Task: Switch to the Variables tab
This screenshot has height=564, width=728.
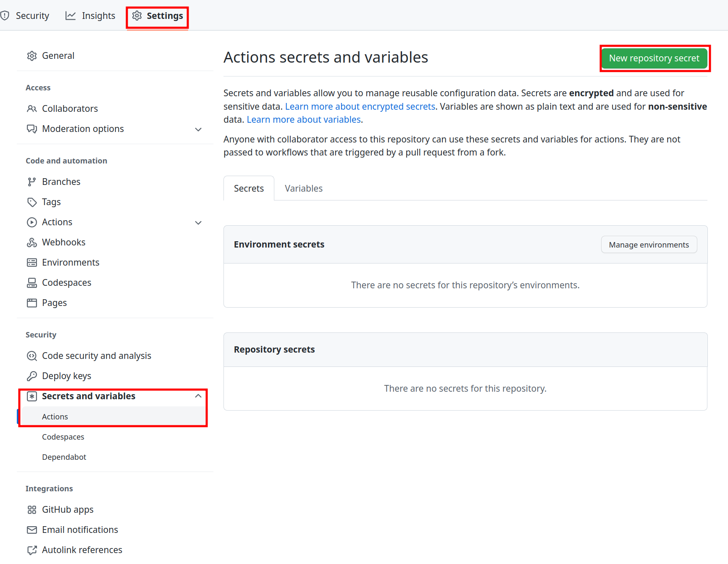Action: (x=304, y=188)
